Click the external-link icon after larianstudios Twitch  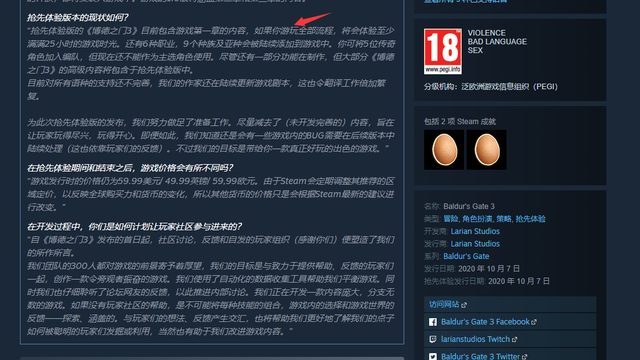tap(514, 339)
